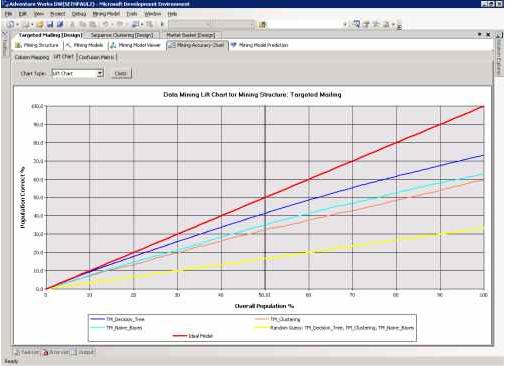
Task: Open the New Project dropdown arrow
Action: click(x=18, y=24)
